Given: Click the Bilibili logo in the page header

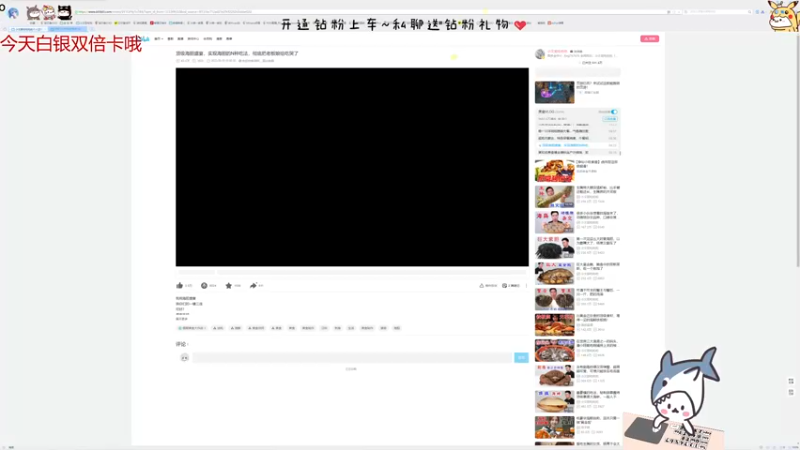Looking at the screenshot, I should point(145,39).
